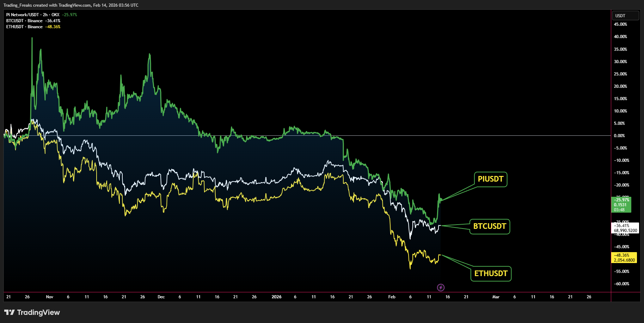Select the BTCUSDT callout label on the chart
Image resolution: width=644 pixels, height=323 pixels.
coord(490,226)
